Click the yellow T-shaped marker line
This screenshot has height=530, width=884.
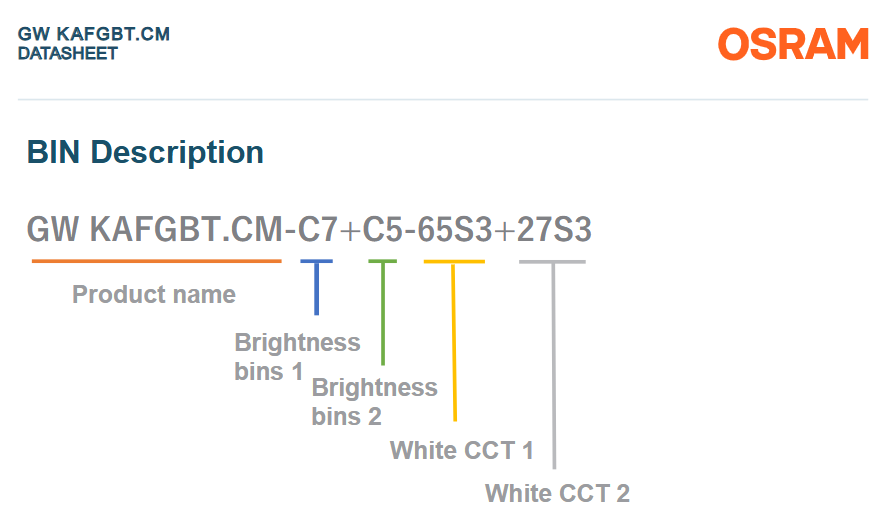[x=454, y=340]
